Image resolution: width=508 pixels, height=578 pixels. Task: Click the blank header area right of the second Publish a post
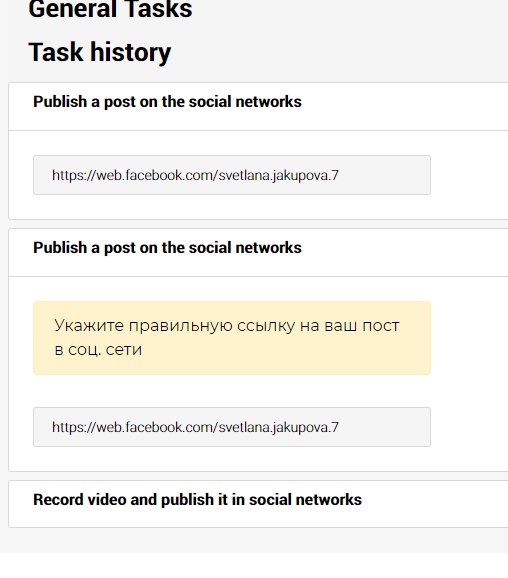(405, 252)
